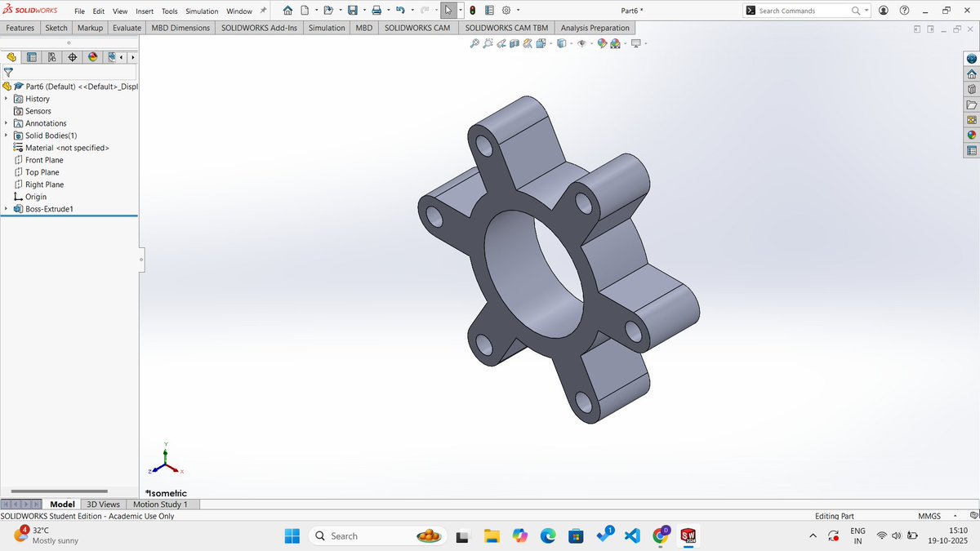Click the Select cursor tool

pos(449,11)
